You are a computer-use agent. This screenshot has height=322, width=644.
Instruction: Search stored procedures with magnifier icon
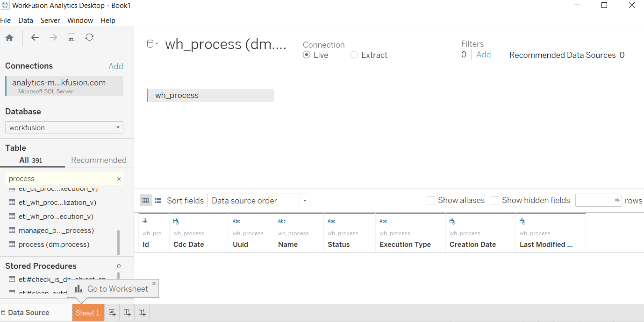pyautogui.click(x=118, y=266)
